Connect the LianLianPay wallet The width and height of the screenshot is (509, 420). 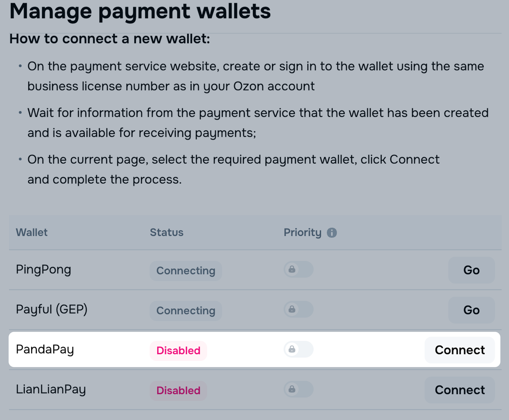[x=459, y=390]
